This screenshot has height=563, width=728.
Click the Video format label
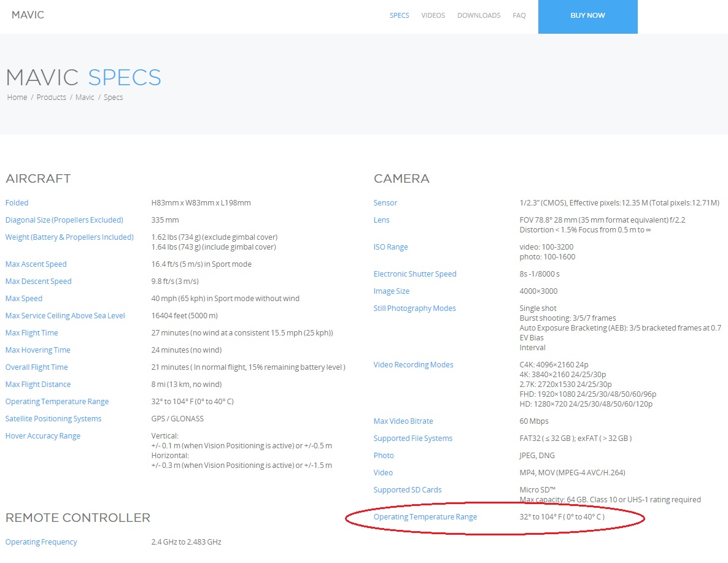click(x=383, y=472)
